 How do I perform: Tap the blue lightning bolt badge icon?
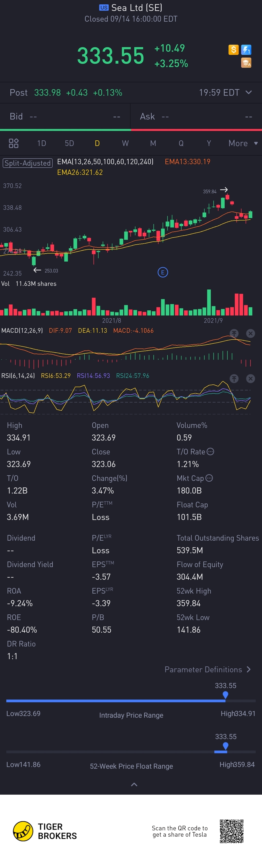click(246, 50)
